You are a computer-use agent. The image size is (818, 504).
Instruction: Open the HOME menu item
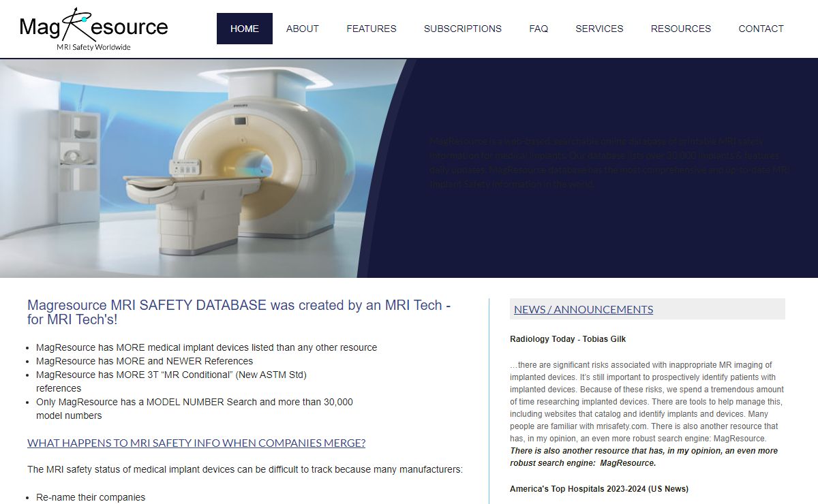point(245,29)
